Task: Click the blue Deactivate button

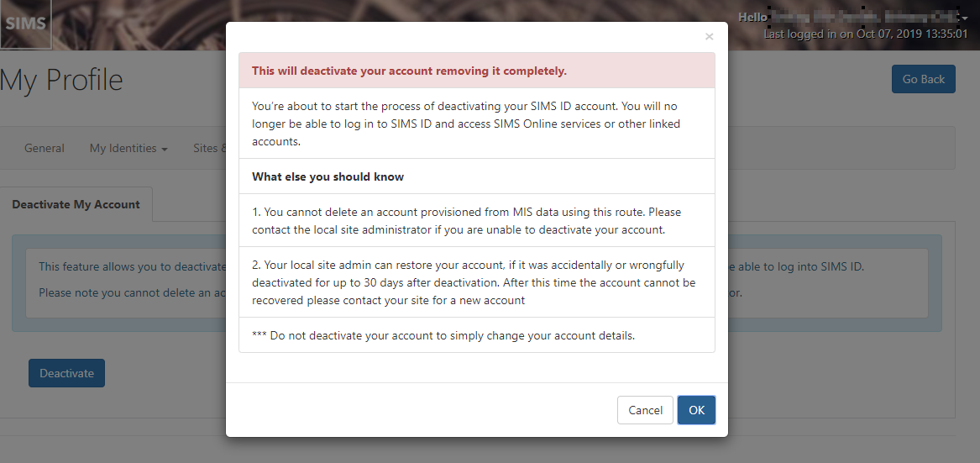Action: coord(66,373)
